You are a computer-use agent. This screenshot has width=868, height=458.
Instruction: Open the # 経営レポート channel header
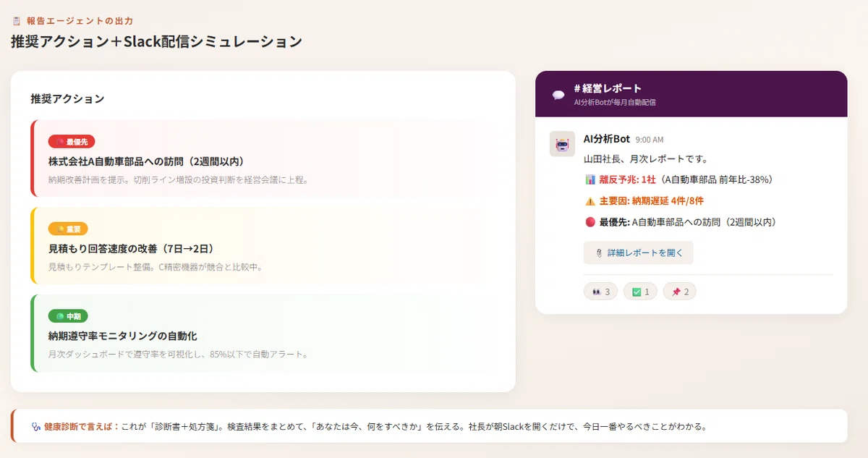pos(691,94)
